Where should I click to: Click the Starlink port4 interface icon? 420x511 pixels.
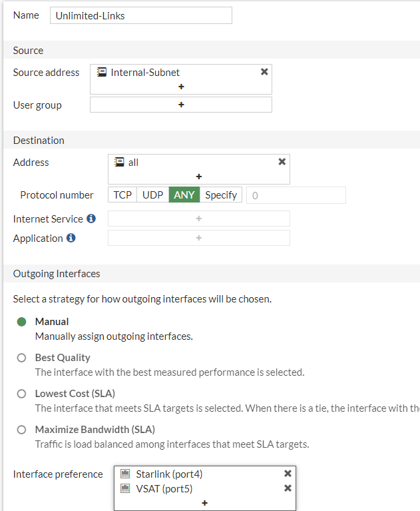pyautogui.click(x=125, y=474)
